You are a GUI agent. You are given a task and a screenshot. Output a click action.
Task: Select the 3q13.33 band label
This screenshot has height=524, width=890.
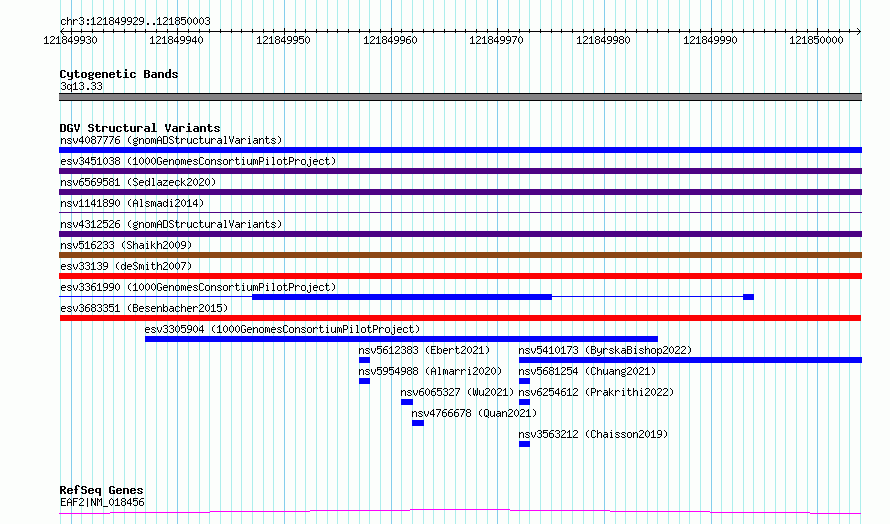(81, 86)
